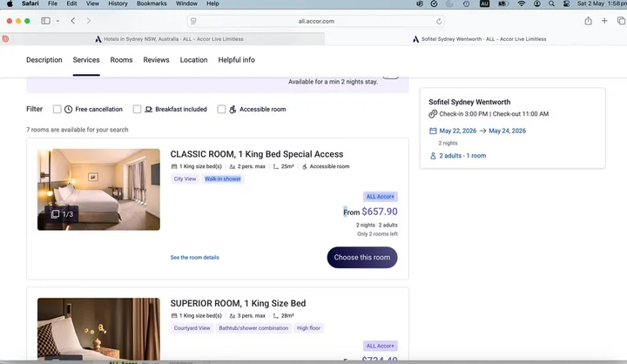Open a new tab with the plus icon
The width and height of the screenshot is (627, 364).
click(x=604, y=21)
